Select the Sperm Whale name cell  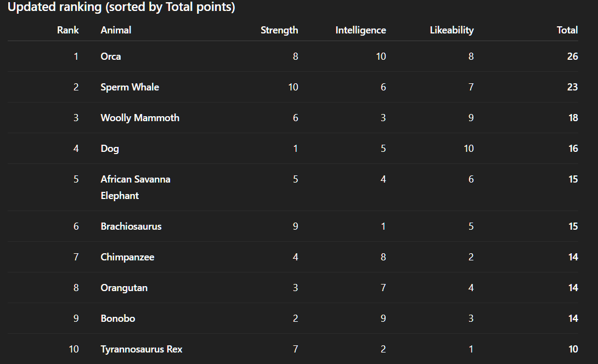pos(130,87)
